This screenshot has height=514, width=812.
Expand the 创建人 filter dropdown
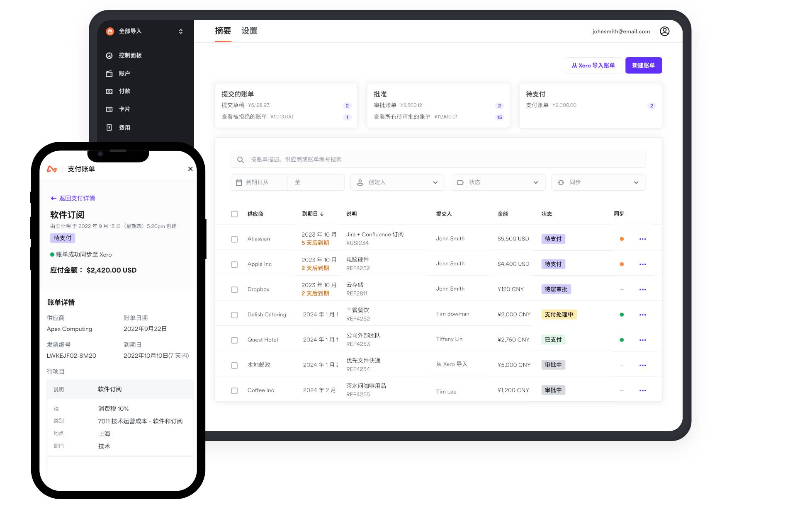coord(397,183)
